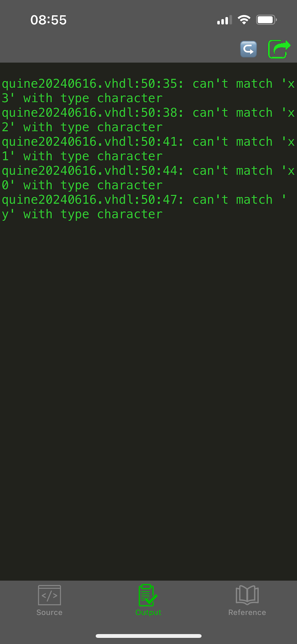The width and height of the screenshot is (297, 644).
Task: Tap the blue rerun arrow icon
Action: coord(248,50)
